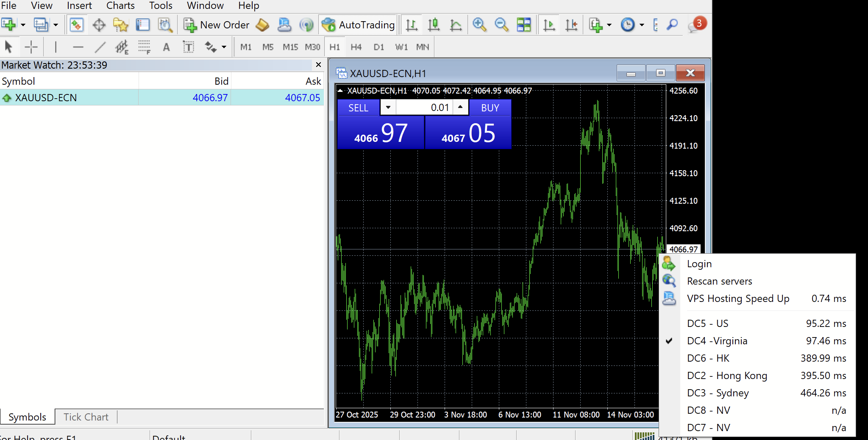The width and height of the screenshot is (868, 440).
Task: Expand the Profiles dropdown arrow
Action: [x=56, y=25]
